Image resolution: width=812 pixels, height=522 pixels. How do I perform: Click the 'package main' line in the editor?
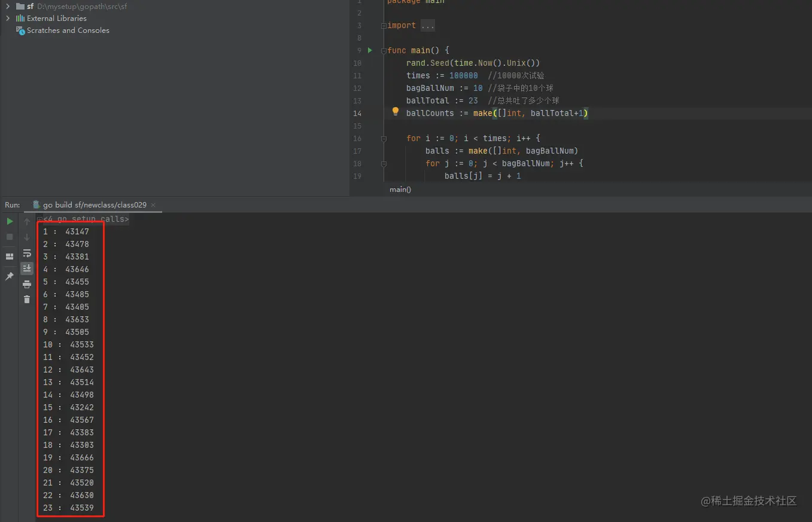coord(416,2)
